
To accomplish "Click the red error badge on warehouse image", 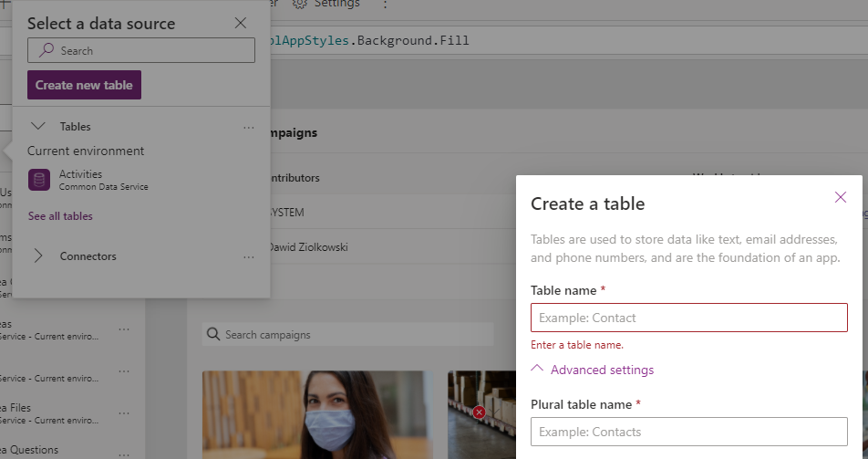I will click(x=479, y=412).
